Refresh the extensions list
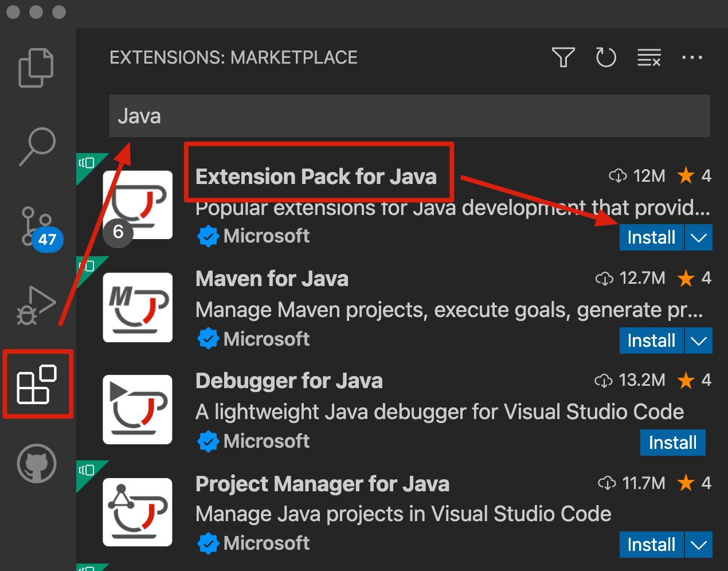 click(x=606, y=57)
